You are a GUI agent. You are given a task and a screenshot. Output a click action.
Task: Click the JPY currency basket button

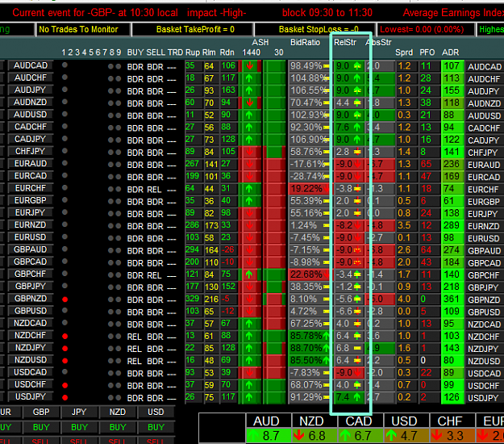pyautogui.click(x=79, y=413)
